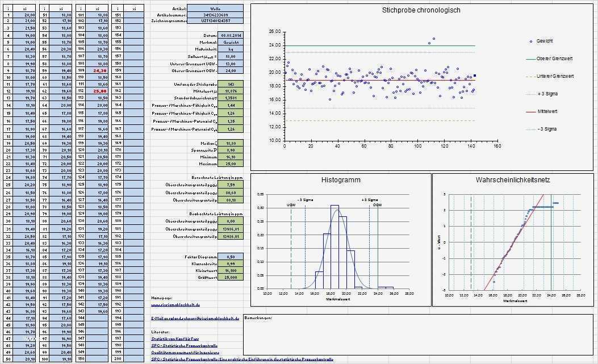Select the Unterer Grenzwert UGW field 13,00
Image resolution: width=598 pixels, height=364 pixels.
coord(231,64)
